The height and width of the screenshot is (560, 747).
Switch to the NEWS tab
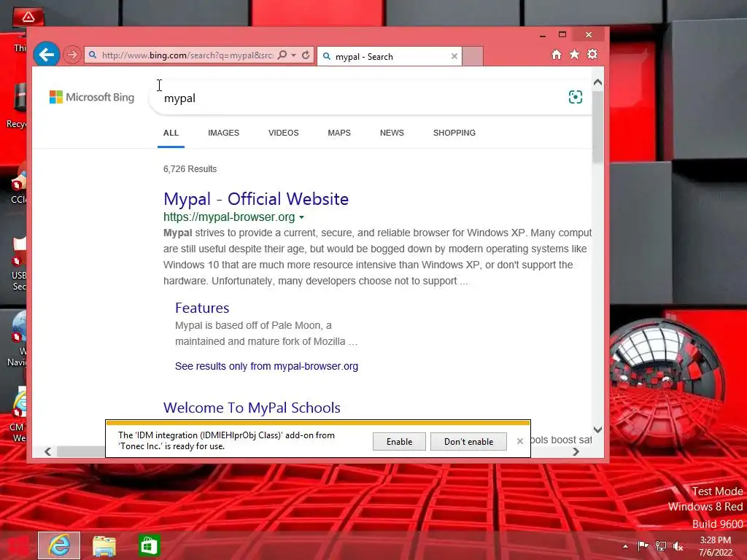tap(392, 133)
